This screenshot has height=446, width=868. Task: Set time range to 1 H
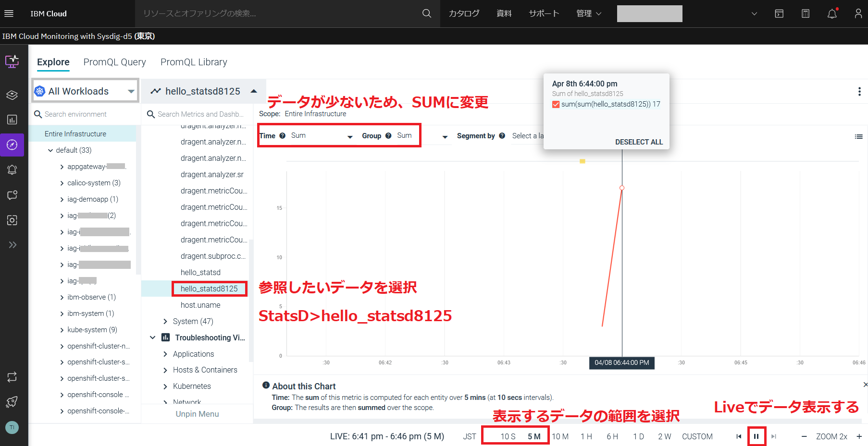pyautogui.click(x=586, y=436)
